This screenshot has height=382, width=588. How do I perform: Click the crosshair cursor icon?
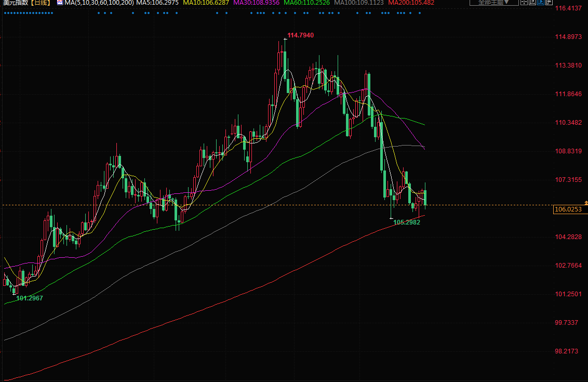pos(524,2)
